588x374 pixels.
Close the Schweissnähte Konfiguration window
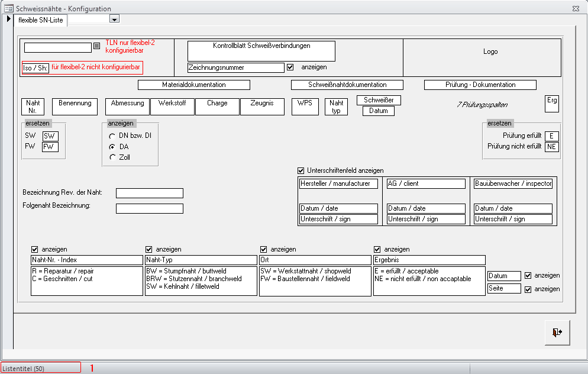[575, 9]
